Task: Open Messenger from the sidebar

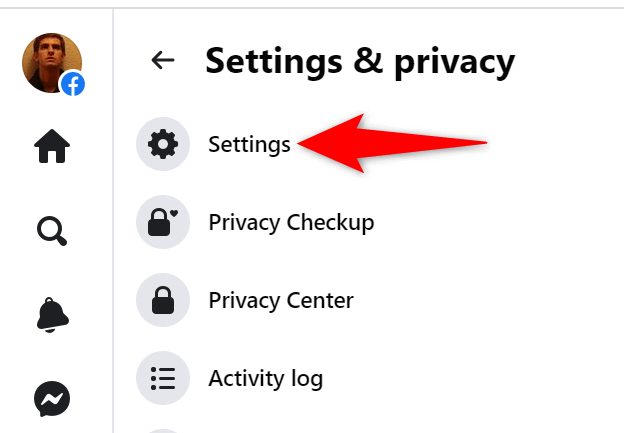Action: (x=52, y=400)
